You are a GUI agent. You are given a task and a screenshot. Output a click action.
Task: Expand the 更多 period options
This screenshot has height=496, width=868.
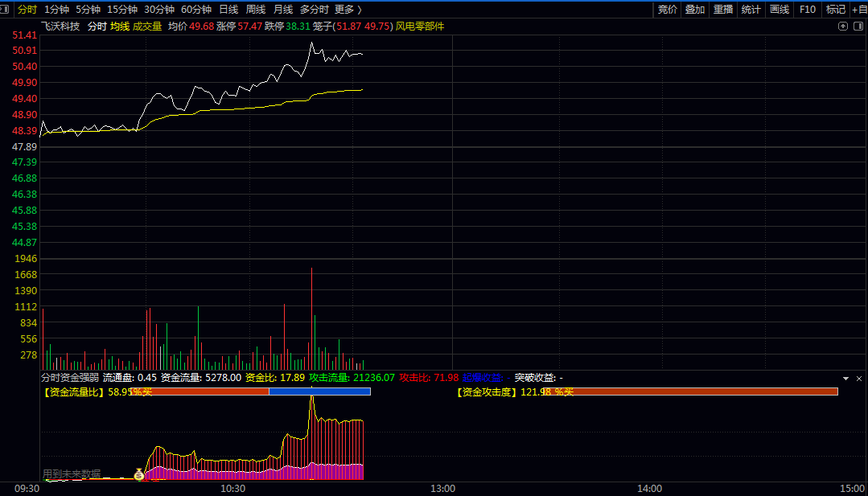(348, 10)
